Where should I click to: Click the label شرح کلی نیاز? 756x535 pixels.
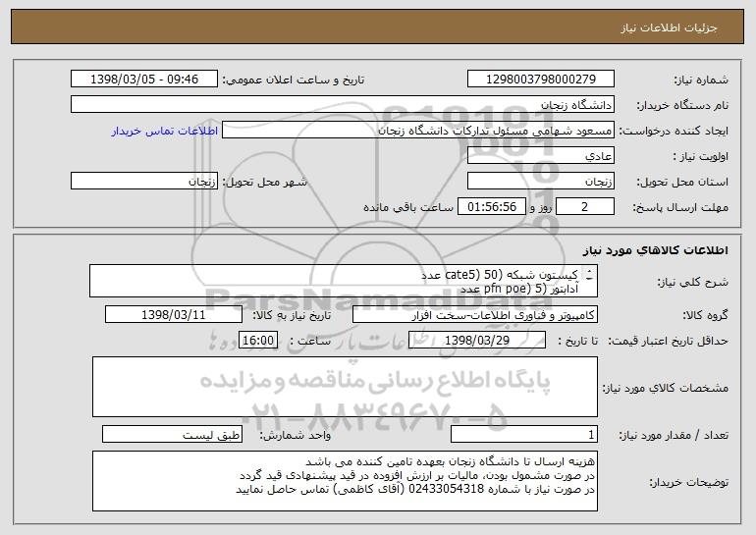[x=693, y=283]
